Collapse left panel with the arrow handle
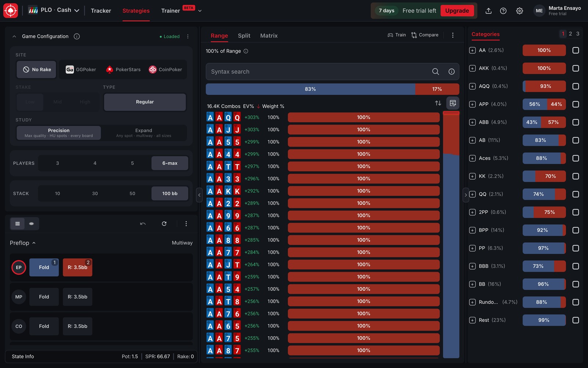 click(199, 195)
